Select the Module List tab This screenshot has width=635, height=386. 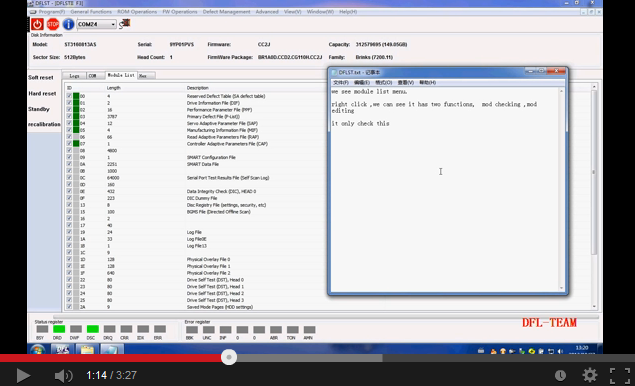[x=121, y=75]
